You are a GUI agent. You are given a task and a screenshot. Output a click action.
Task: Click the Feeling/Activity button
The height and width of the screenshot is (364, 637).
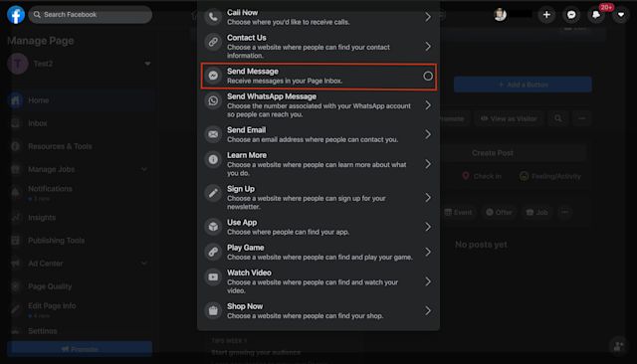coord(550,176)
